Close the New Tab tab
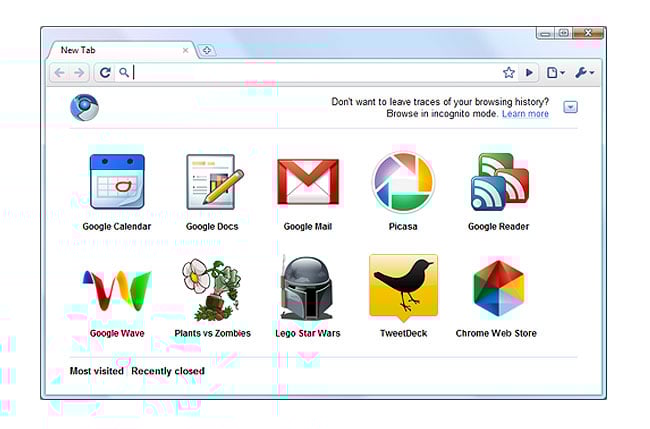Image resolution: width=650 pixels, height=429 pixels. [185, 51]
